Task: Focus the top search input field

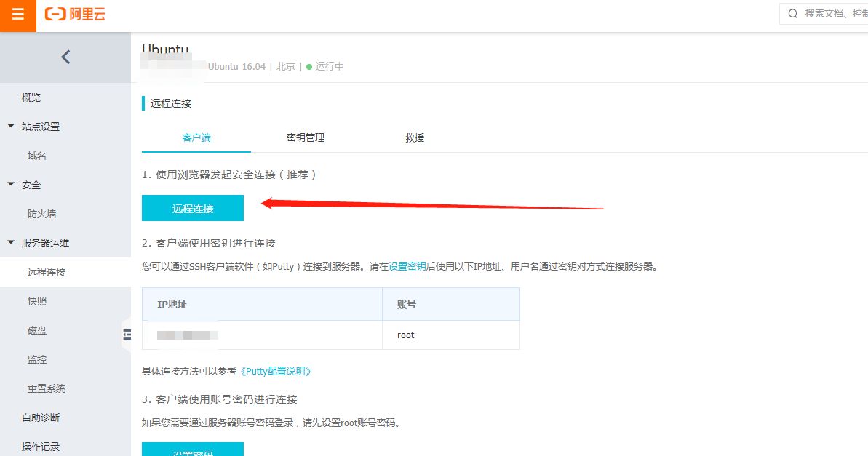Action: click(x=835, y=14)
